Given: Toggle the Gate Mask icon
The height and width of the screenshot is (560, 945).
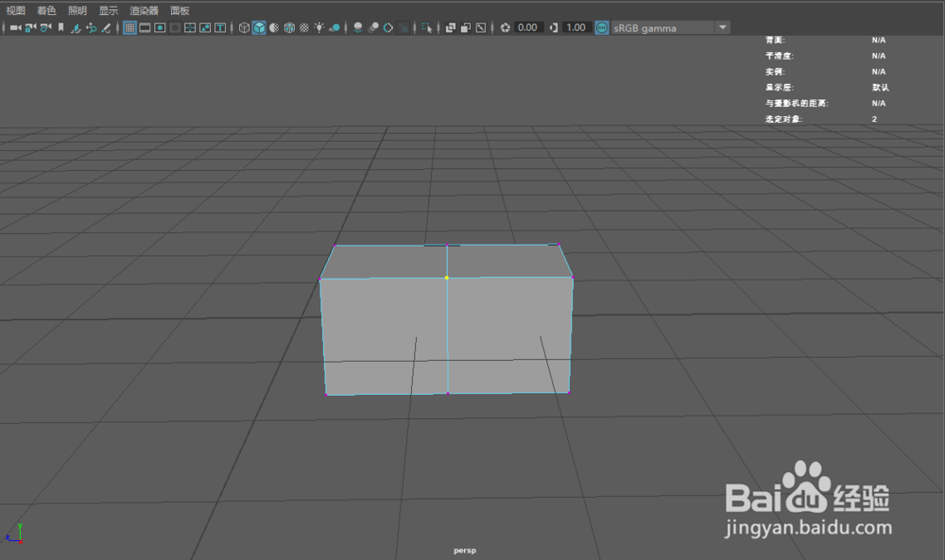Looking at the screenshot, I should point(175,27).
